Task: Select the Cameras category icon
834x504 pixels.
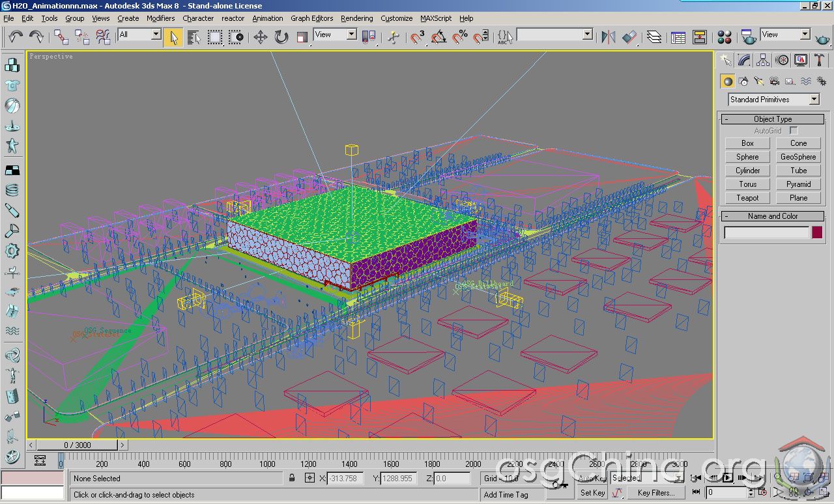Action: pos(775,81)
